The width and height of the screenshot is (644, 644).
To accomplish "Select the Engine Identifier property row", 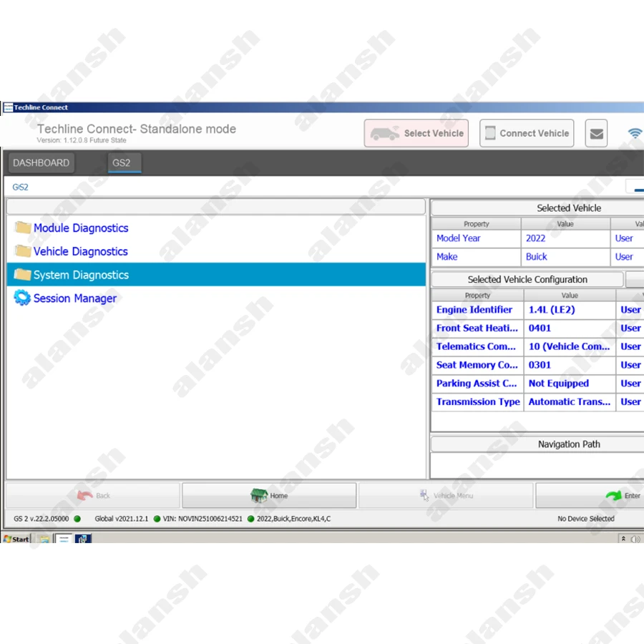I will pos(474,310).
